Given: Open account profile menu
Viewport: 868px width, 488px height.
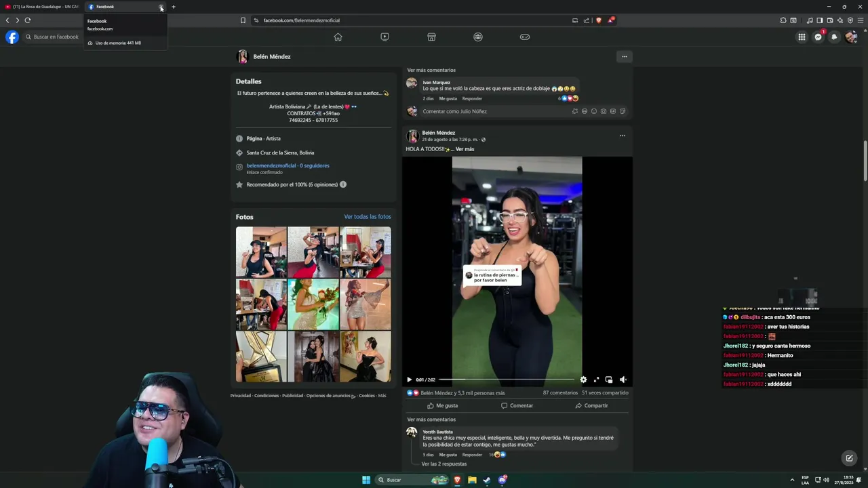Looking at the screenshot, I should tap(851, 37).
